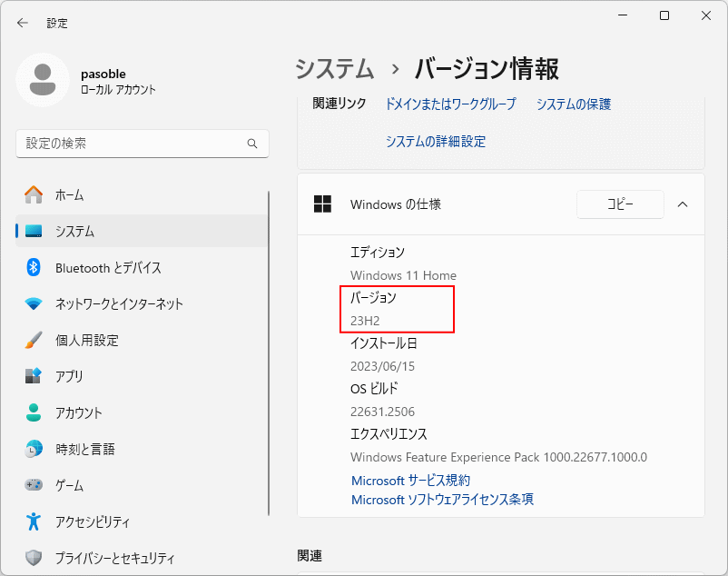Image resolution: width=728 pixels, height=576 pixels.
Task: Click the privacy shield icon
Action: 34,558
